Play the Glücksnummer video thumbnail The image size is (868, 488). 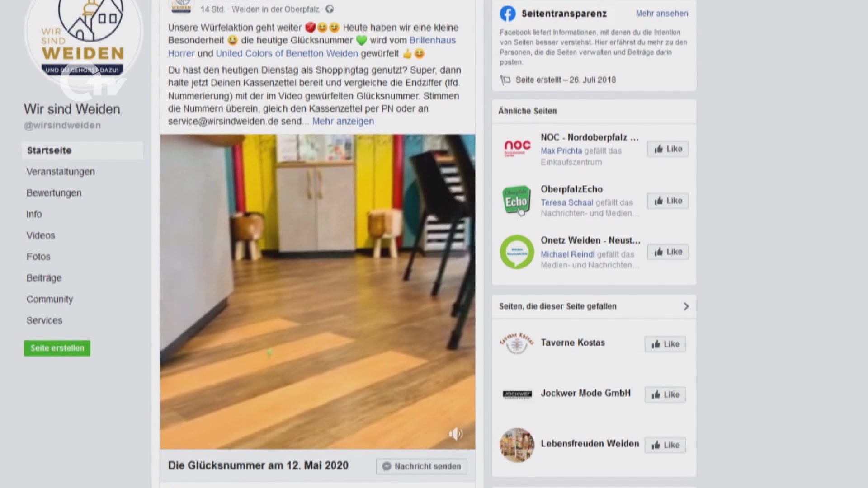(317, 291)
